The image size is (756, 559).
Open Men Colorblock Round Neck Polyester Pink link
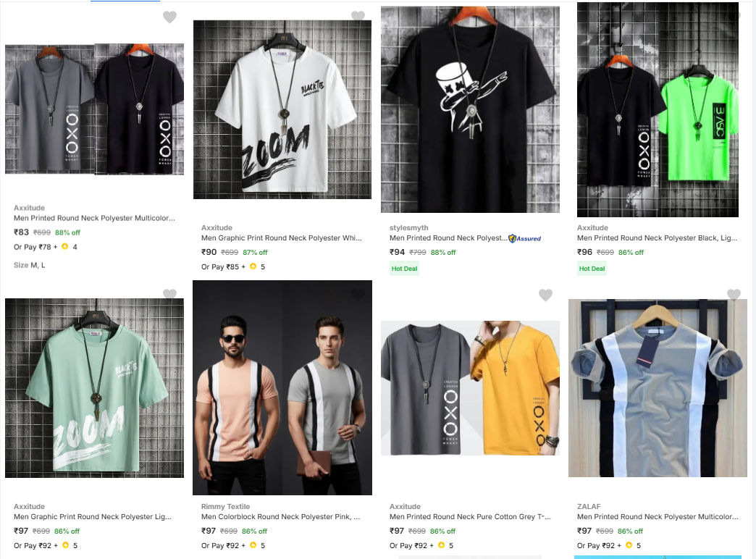point(281,517)
